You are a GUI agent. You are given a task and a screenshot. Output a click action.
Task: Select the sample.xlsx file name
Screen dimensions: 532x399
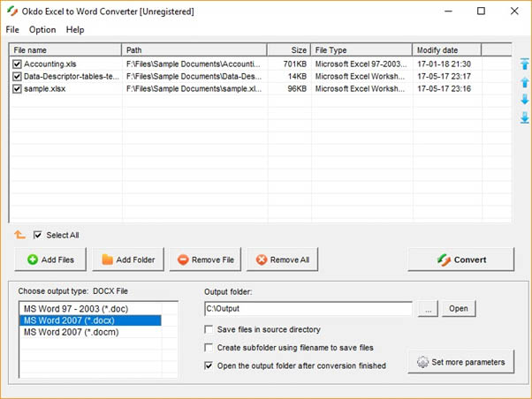tap(45, 89)
